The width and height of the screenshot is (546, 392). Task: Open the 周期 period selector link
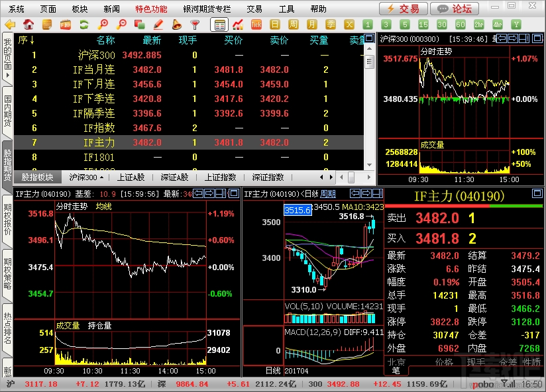click(x=328, y=194)
